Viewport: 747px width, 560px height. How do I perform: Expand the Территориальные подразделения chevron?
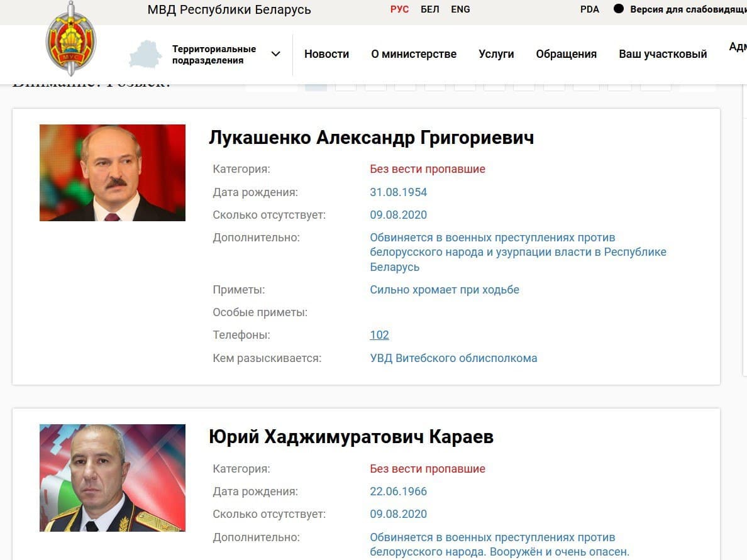[275, 54]
